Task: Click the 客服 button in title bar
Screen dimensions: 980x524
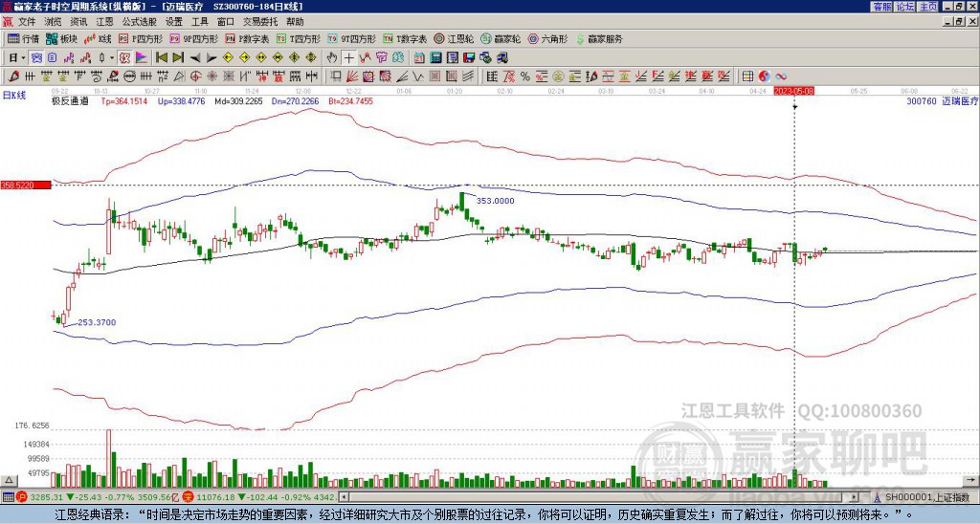Action: [x=882, y=7]
